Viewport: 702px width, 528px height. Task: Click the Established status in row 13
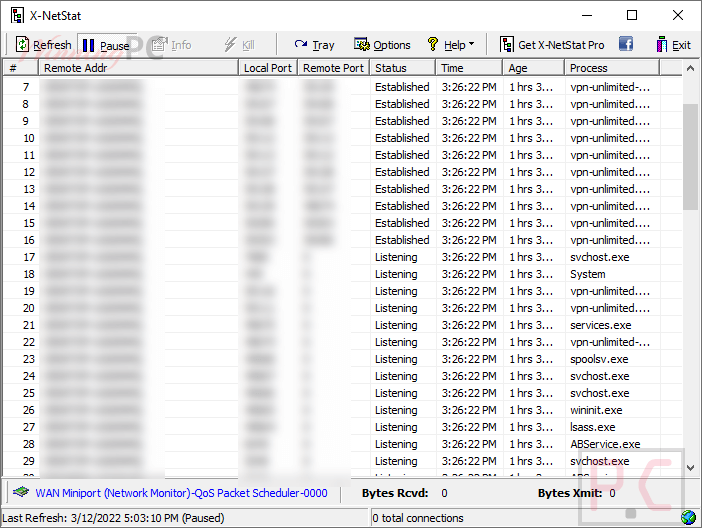point(402,189)
